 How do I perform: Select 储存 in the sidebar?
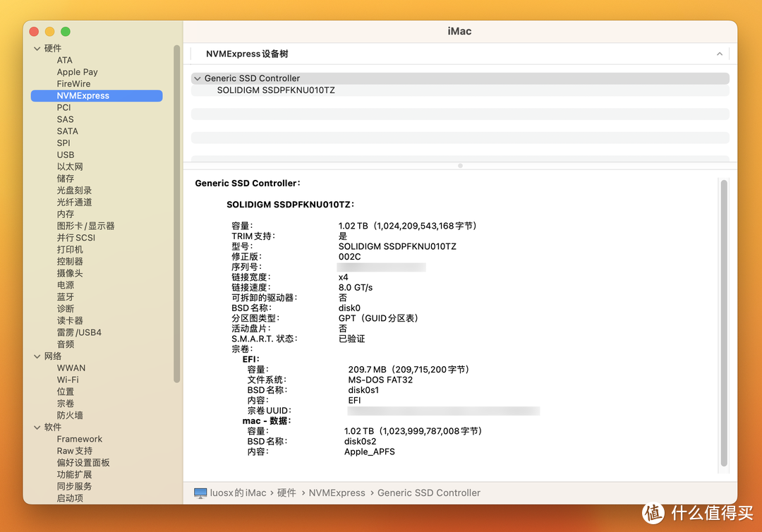click(65, 179)
